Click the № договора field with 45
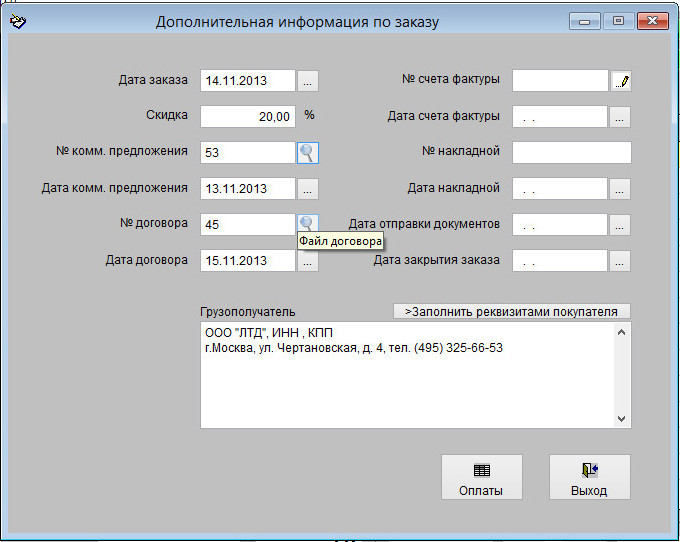Viewport: 680px width, 542px height. 248,225
